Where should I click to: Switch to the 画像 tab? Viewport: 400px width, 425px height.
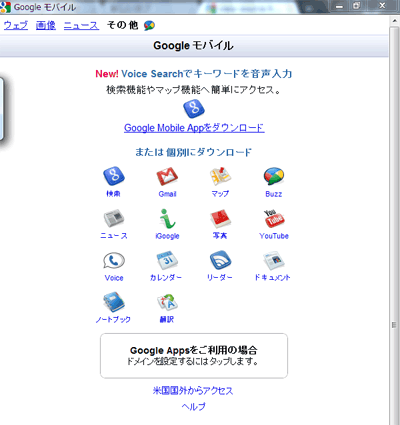[x=46, y=25]
